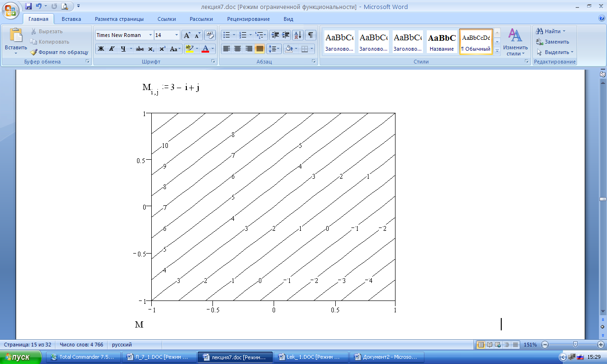This screenshot has height=364, width=607.
Task: Decrease paragraph indent
Action: click(x=275, y=35)
